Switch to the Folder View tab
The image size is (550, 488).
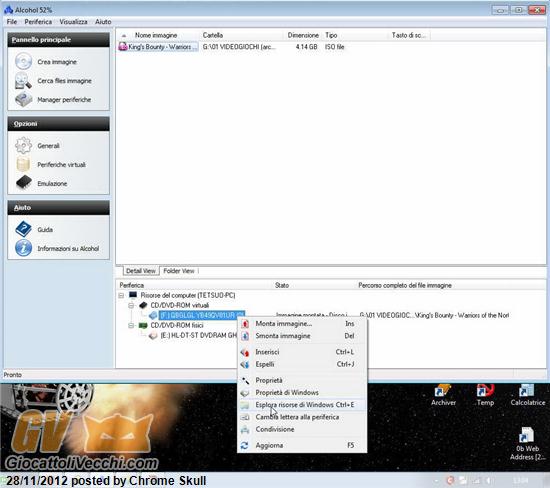179,271
